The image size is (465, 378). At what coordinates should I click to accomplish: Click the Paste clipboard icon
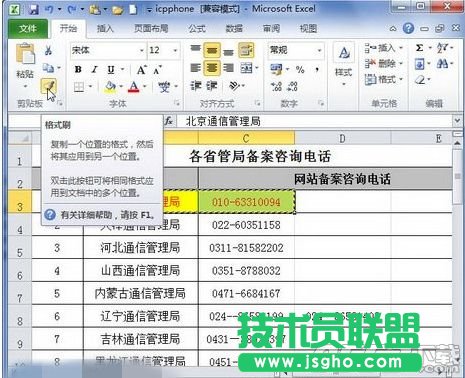pos(25,53)
